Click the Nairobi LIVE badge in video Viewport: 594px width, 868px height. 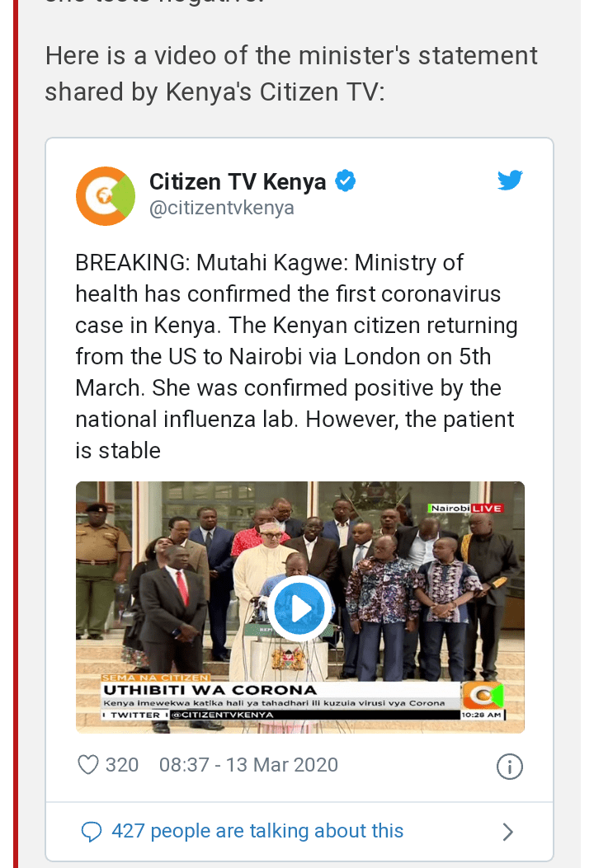tap(466, 508)
